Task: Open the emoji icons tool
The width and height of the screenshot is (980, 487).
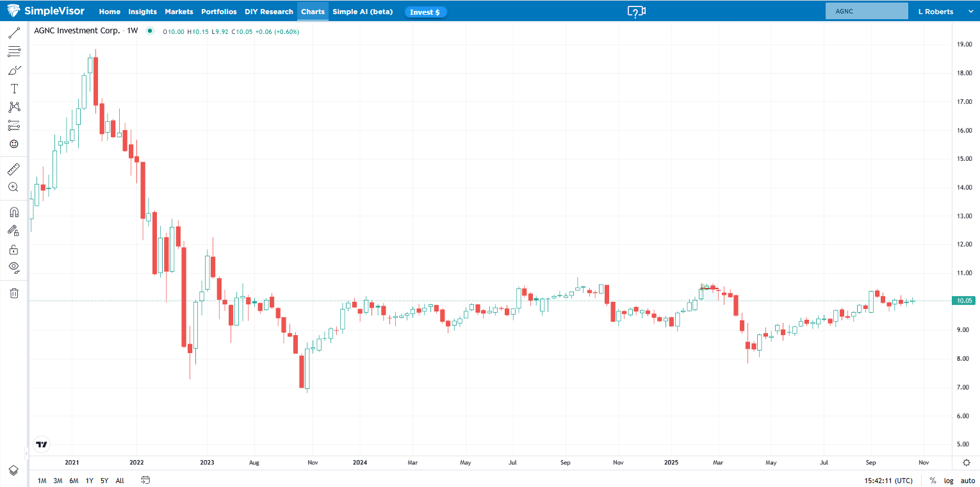Action: pyautogui.click(x=13, y=144)
